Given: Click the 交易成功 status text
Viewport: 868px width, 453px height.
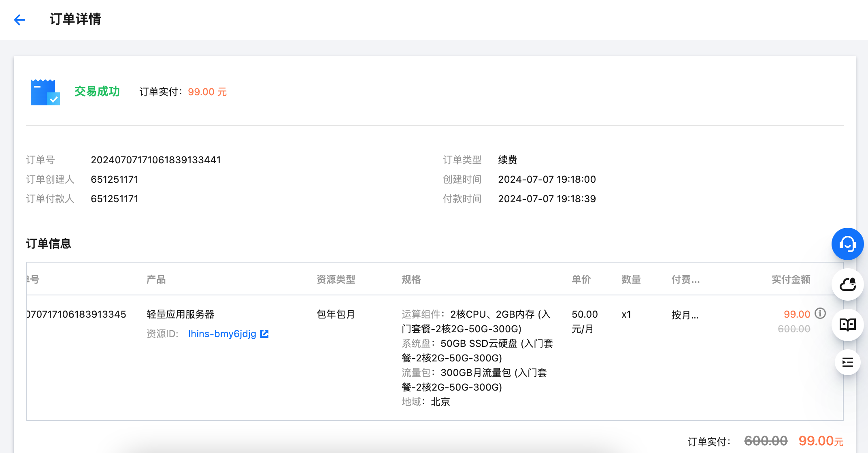Looking at the screenshot, I should [97, 92].
